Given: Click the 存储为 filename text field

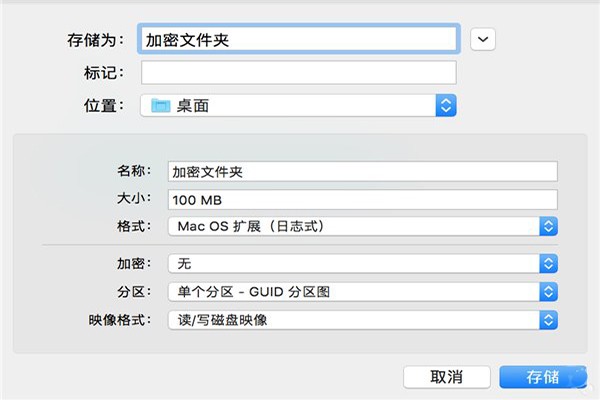Looking at the screenshot, I should click(298, 39).
